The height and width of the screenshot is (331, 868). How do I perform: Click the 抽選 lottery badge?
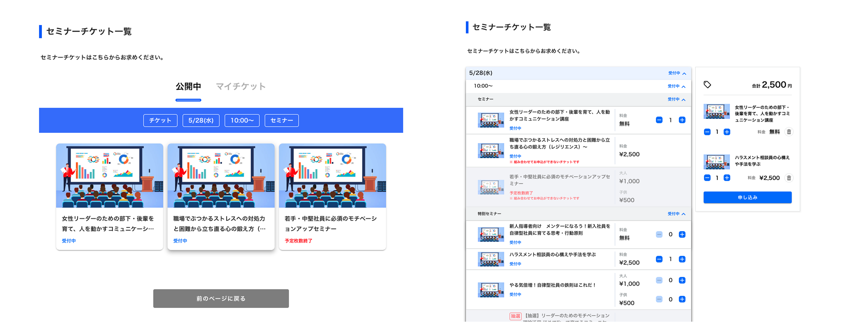[x=515, y=316]
